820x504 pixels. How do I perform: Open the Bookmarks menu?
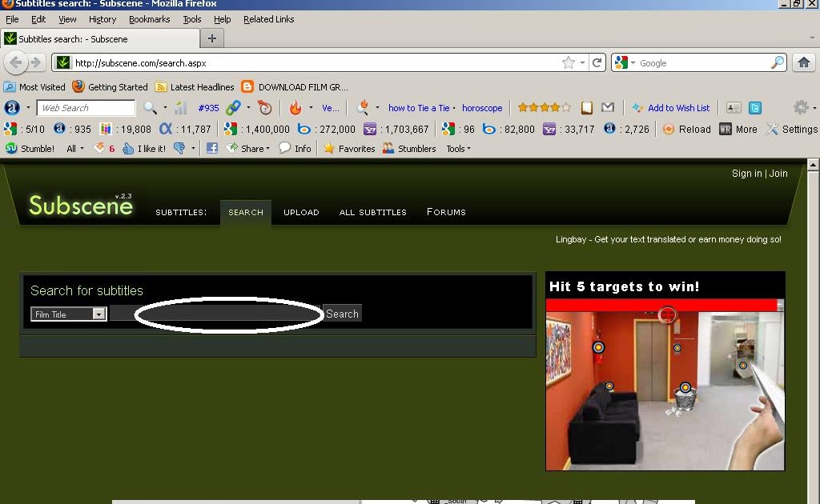click(x=150, y=19)
